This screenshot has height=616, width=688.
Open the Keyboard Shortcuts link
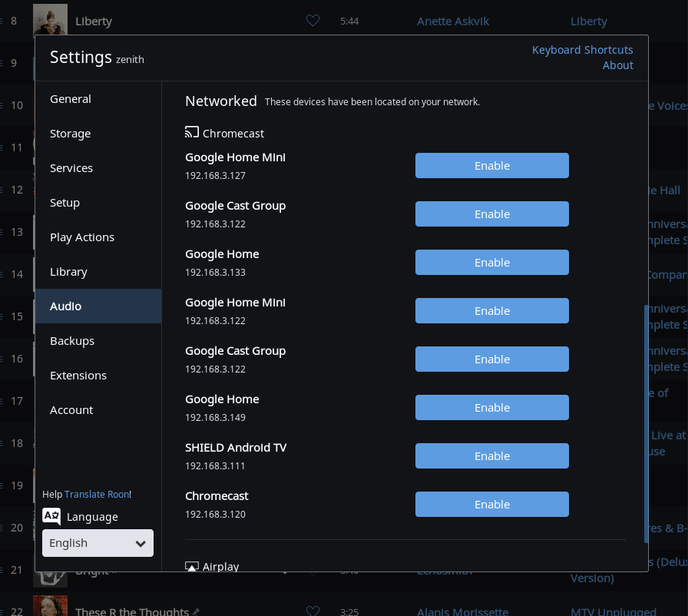coord(583,49)
